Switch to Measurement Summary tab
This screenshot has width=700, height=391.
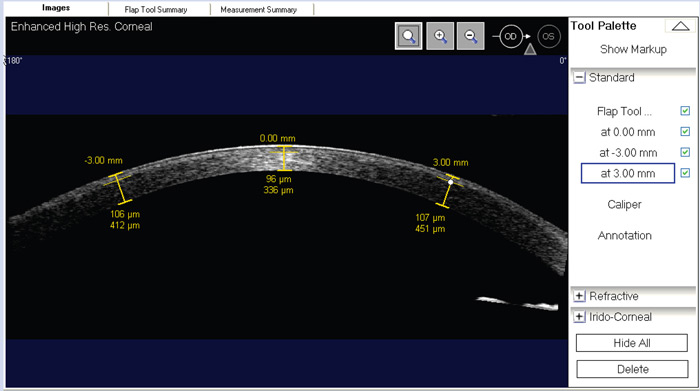click(x=258, y=9)
